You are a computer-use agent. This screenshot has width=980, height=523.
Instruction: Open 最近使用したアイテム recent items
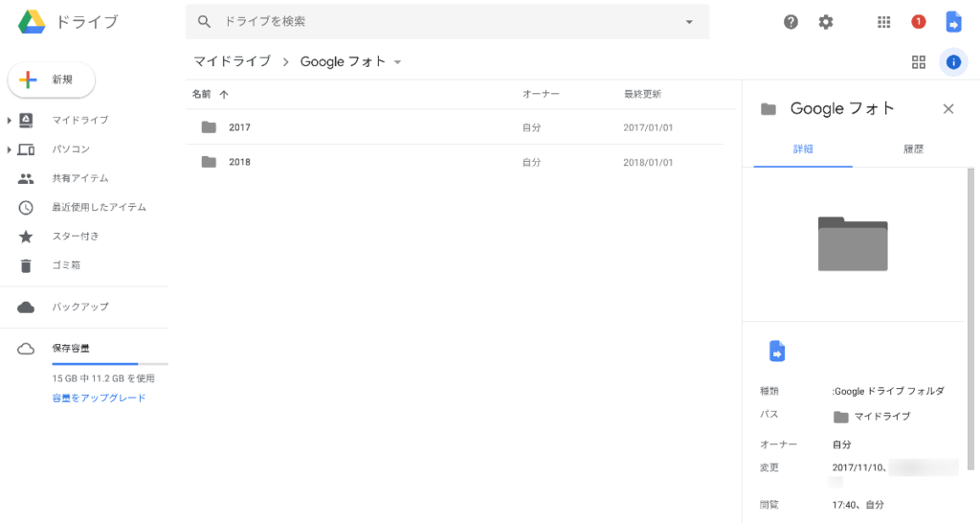[x=99, y=207]
